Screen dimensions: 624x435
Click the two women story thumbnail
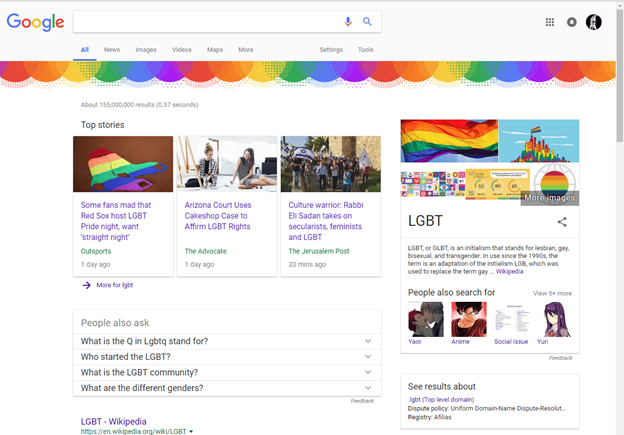click(227, 164)
